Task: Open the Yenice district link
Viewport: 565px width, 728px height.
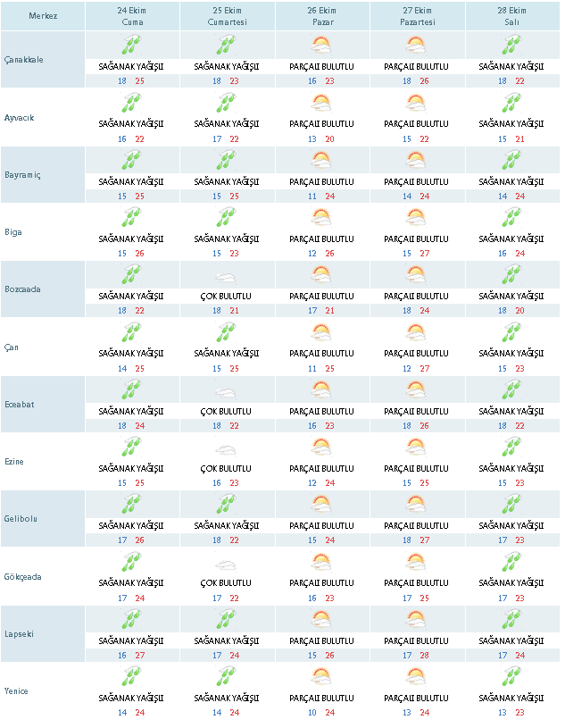Action: point(17,691)
